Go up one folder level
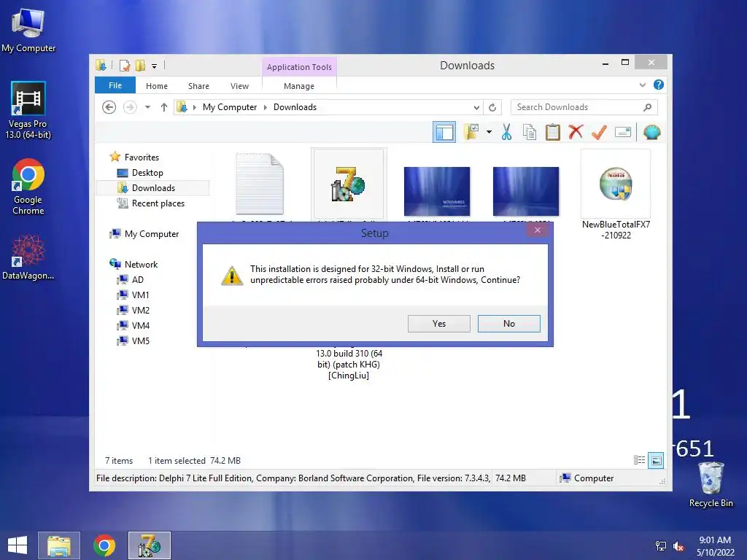 tap(164, 107)
